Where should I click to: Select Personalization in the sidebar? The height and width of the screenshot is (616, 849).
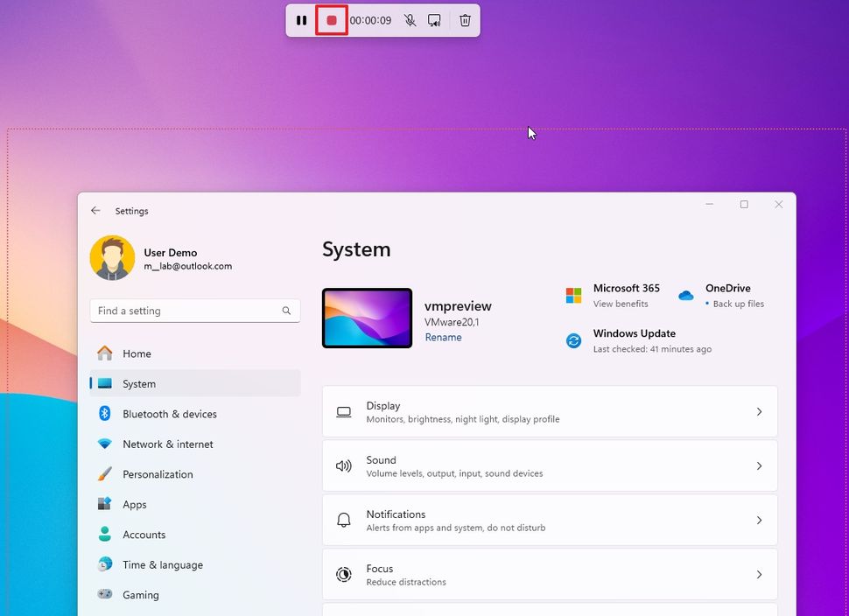(x=158, y=474)
